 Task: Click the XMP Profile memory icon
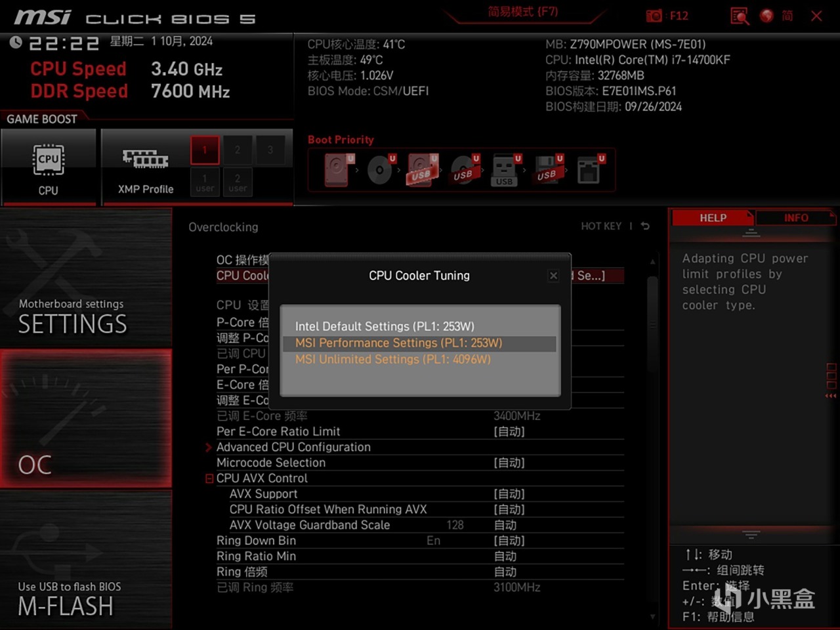[145, 159]
